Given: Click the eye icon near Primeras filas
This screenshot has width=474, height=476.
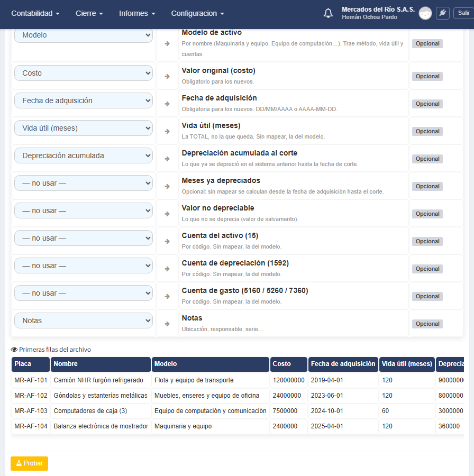Looking at the screenshot, I should click(14, 350).
